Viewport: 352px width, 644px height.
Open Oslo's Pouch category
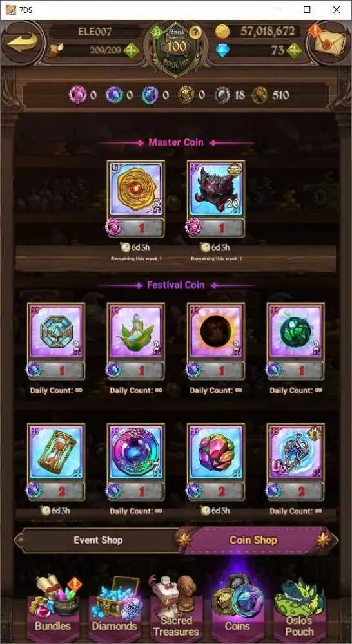299,608
